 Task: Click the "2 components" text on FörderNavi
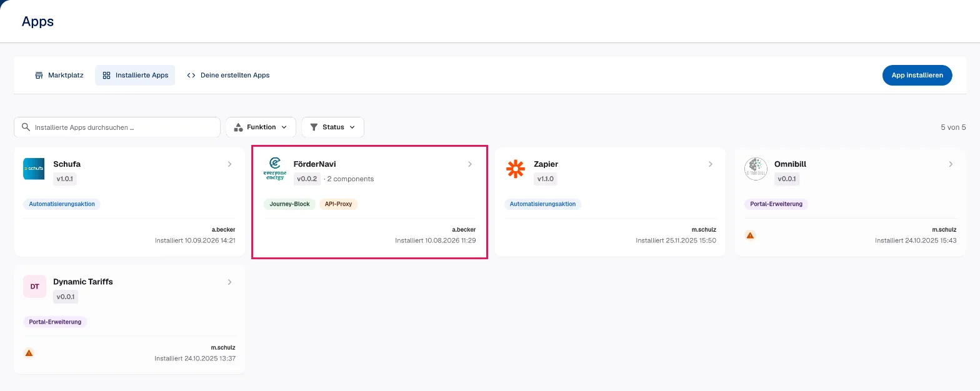[x=351, y=179]
